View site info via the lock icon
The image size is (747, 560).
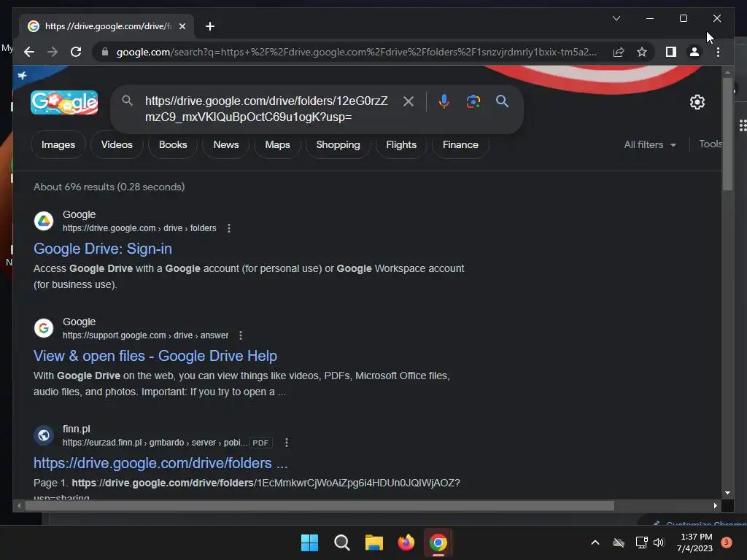pyautogui.click(x=105, y=52)
